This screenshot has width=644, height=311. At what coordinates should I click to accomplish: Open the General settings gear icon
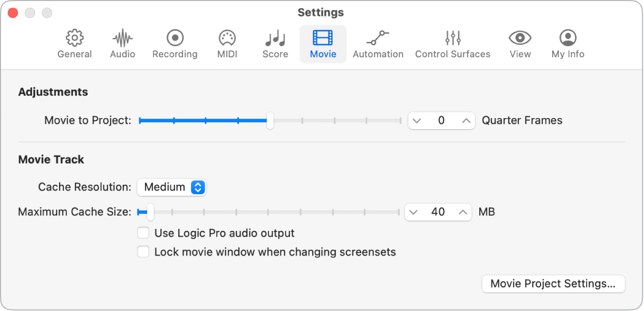[74, 39]
